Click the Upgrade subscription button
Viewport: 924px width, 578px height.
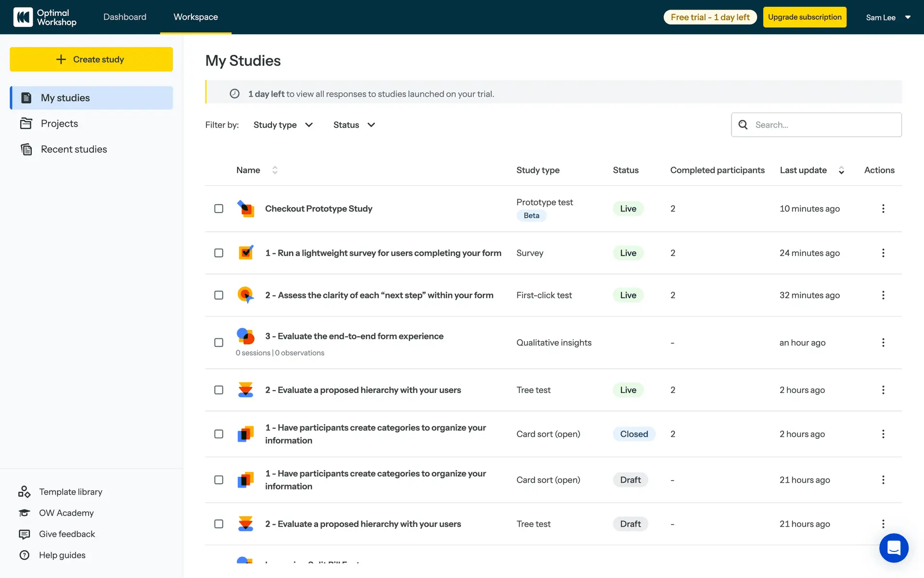805,17
